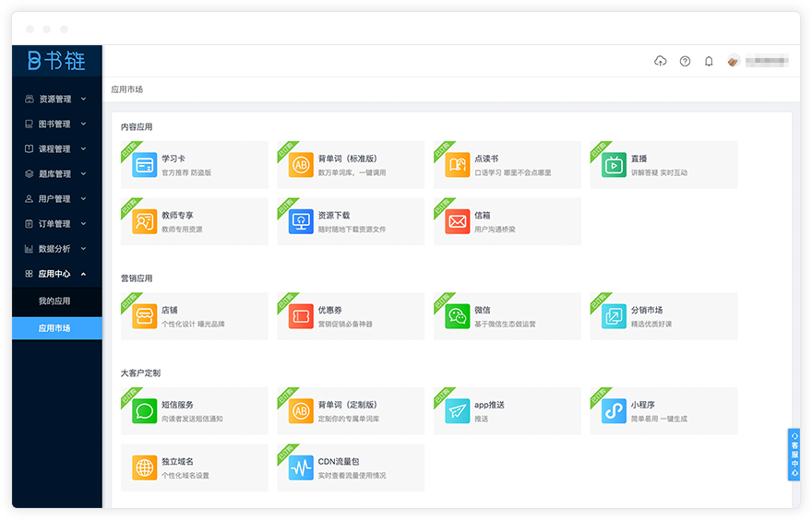Click the CDN流量包 waveform icon
The height and width of the screenshot is (520, 812).
point(301,467)
